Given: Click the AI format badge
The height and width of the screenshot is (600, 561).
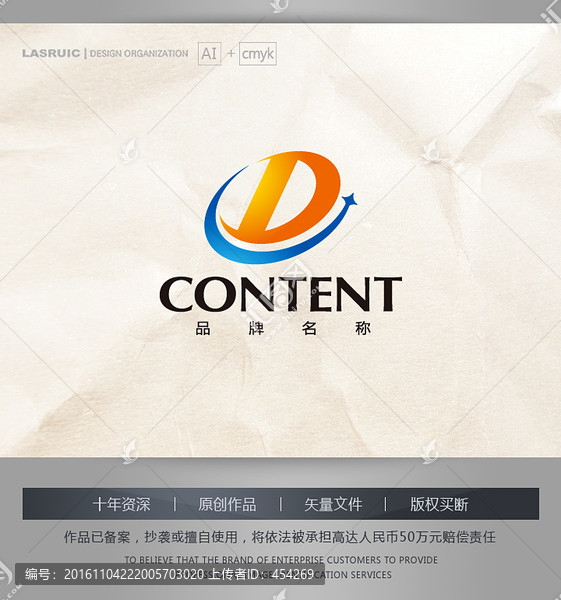Looking at the screenshot, I should pos(209,54).
